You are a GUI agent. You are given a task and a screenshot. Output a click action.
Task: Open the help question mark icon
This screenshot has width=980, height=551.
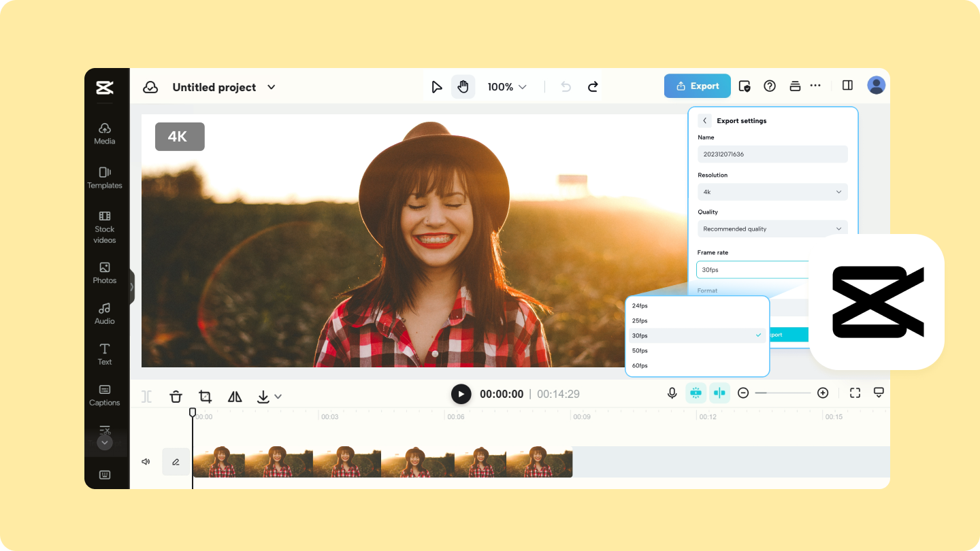coord(770,86)
